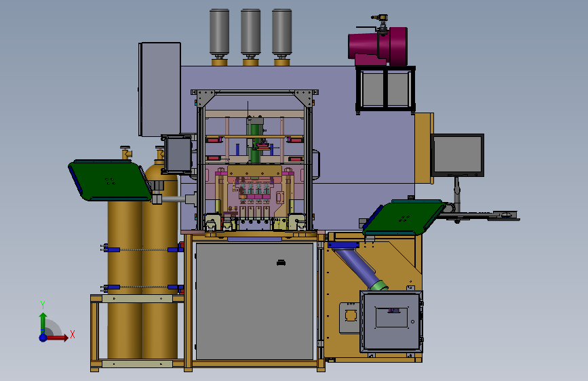This screenshot has width=588, height=381.
Task: Click the small black handle on the gray door
Action: pyautogui.click(x=281, y=262)
